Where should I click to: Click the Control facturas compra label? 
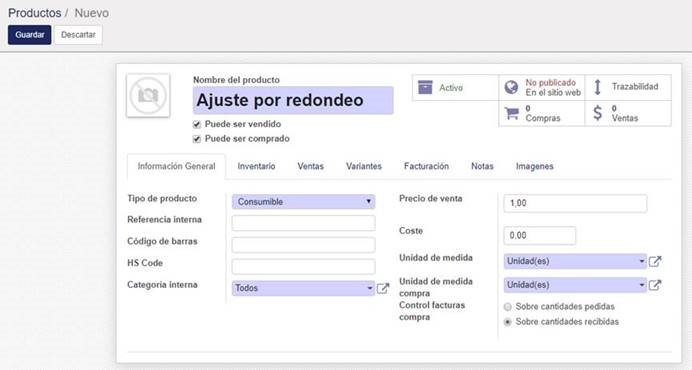click(x=432, y=311)
